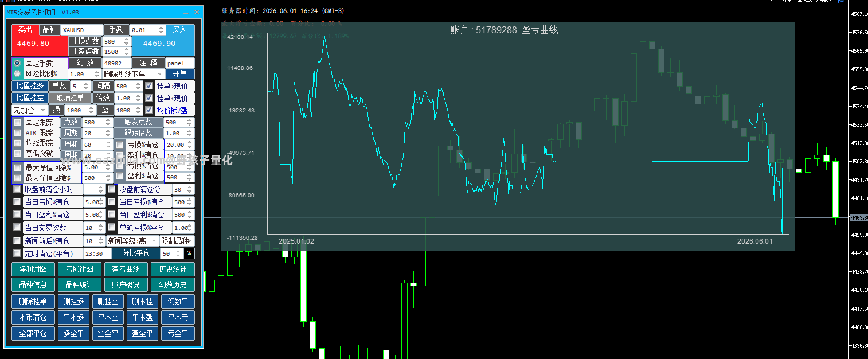Open the 新闻等级:高 dropdown
Screen dimensions: 868x359
point(132,241)
